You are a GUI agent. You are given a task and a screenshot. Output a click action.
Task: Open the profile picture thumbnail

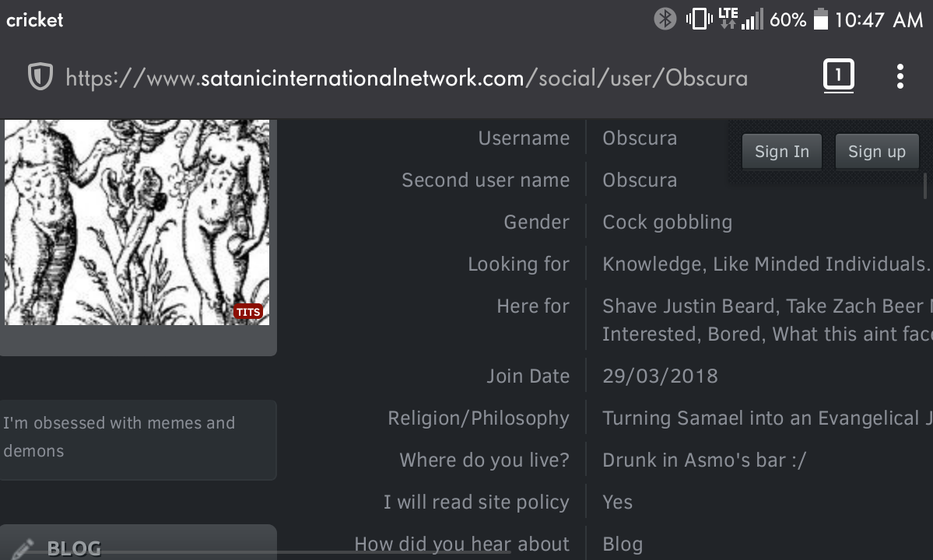[137, 222]
